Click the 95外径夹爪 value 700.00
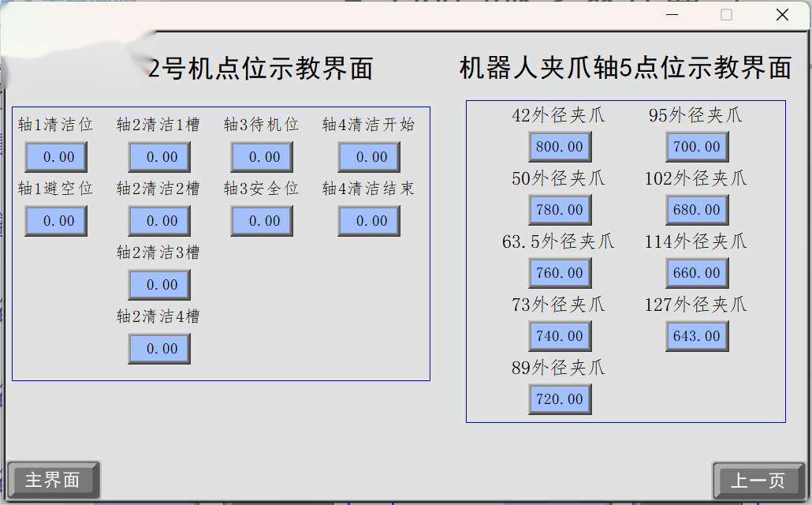The width and height of the screenshot is (812, 505). [x=698, y=147]
